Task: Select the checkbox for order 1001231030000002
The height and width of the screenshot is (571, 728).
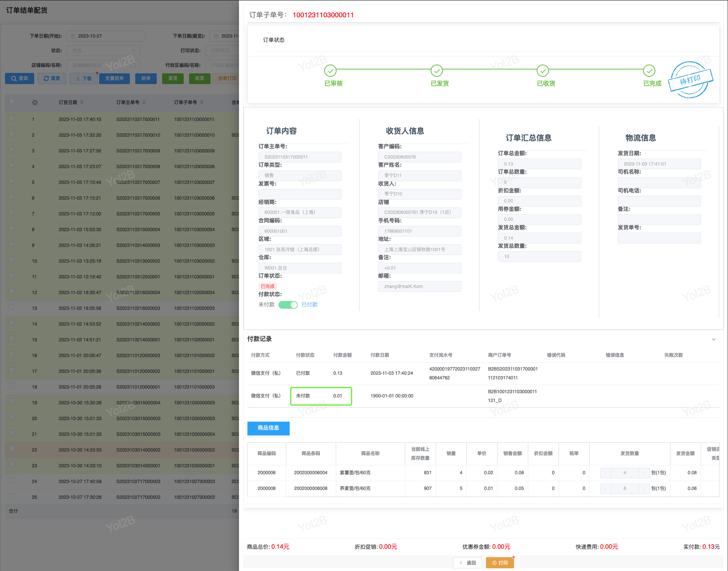Action: (x=12, y=449)
